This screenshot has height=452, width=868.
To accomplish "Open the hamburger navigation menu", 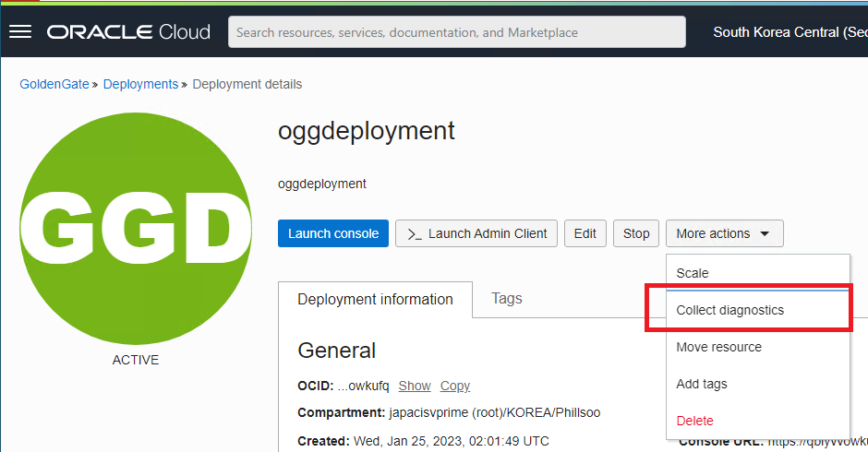I will point(20,32).
